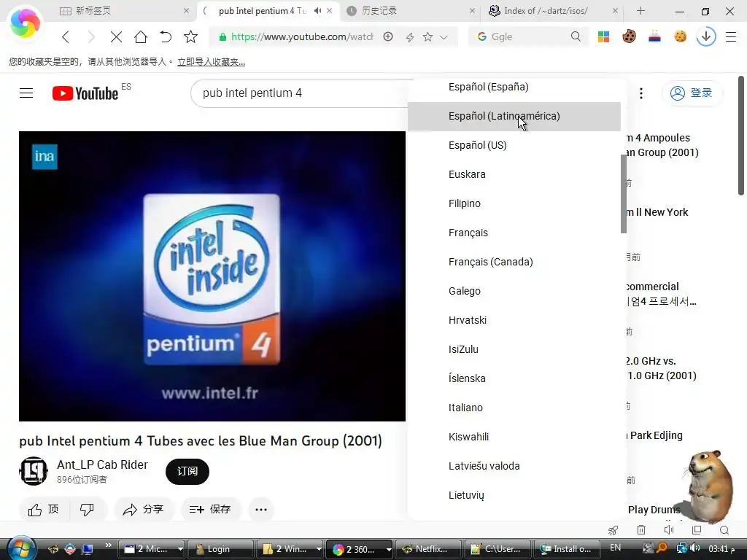The image size is (747, 560).
Task: Open the colorful Windows-squares extension icon
Action: (x=603, y=36)
